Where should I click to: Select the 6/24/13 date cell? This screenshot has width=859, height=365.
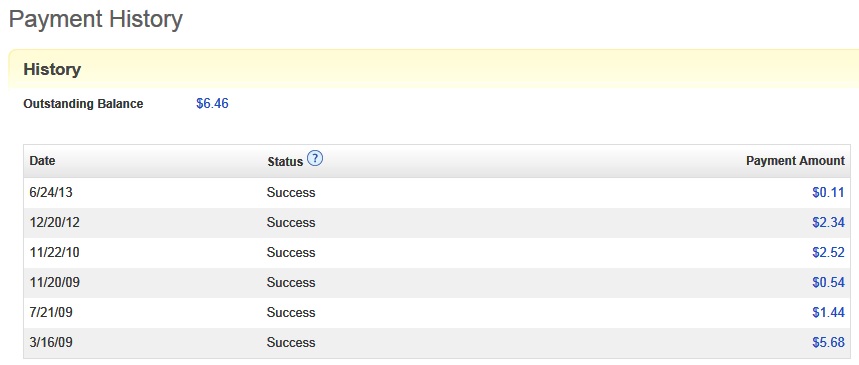point(50,193)
